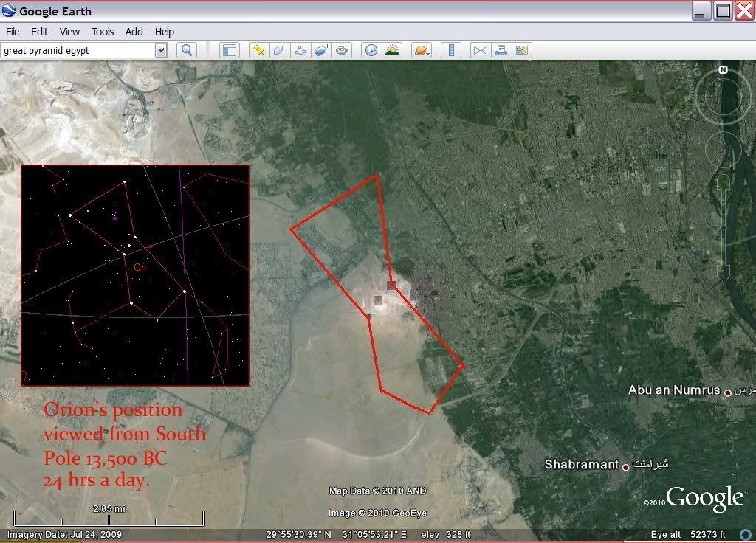The width and height of the screenshot is (756, 543).
Task: Click the streaming status indicator in status bar
Action: point(746,534)
